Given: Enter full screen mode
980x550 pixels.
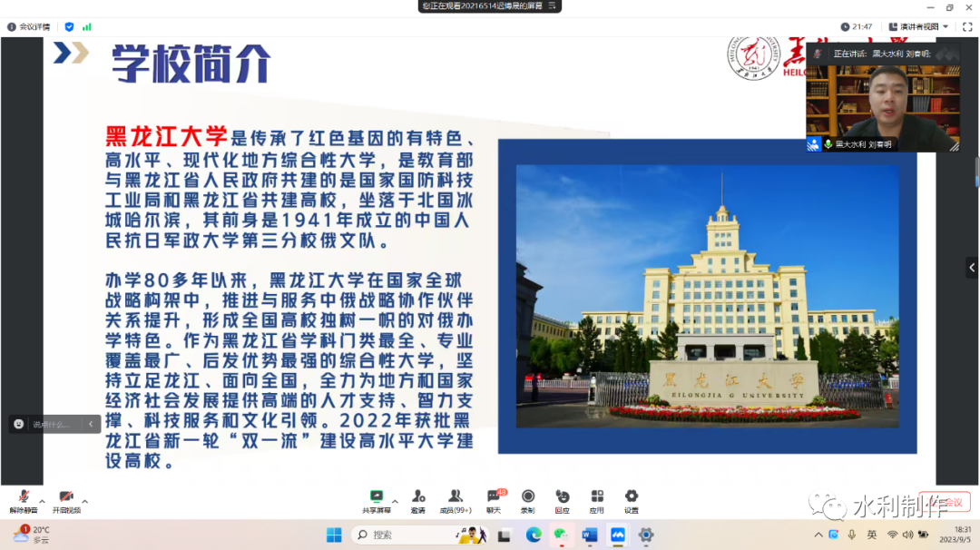Looking at the screenshot, I should coord(967,27).
